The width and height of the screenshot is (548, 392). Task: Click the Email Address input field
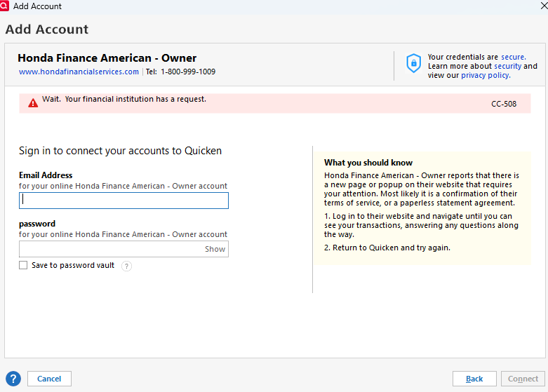[123, 201]
